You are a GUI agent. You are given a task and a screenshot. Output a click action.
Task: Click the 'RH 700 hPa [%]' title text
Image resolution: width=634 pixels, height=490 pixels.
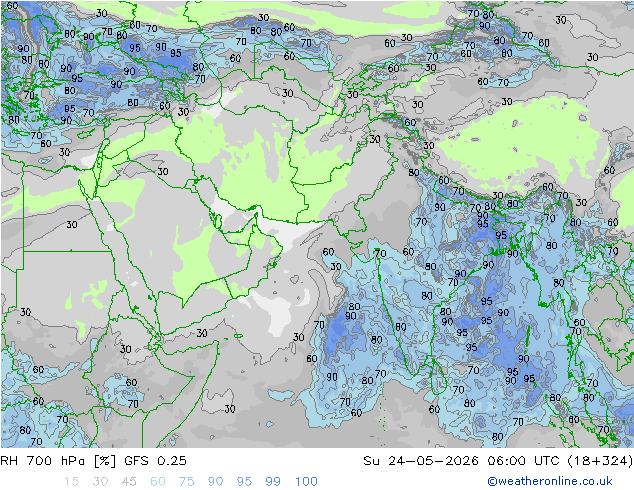[58, 461]
